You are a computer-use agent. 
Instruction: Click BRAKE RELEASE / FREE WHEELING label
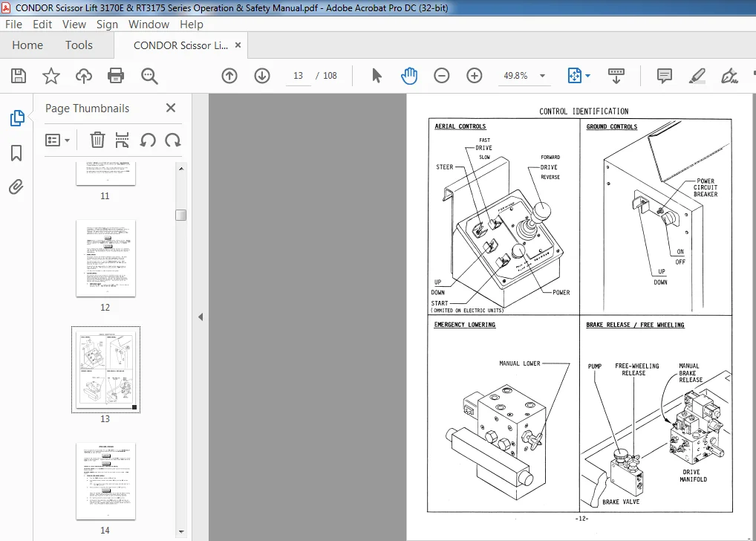(x=636, y=325)
